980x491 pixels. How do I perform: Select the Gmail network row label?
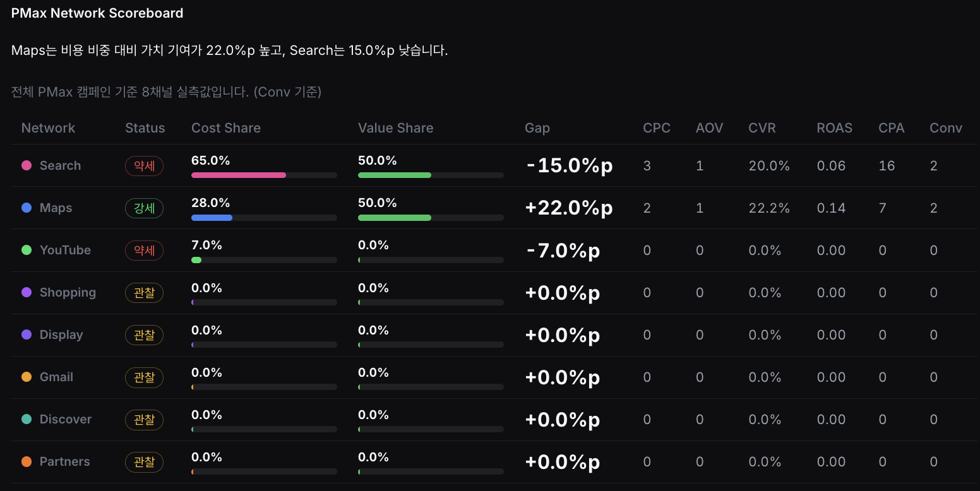pyautogui.click(x=56, y=377)
